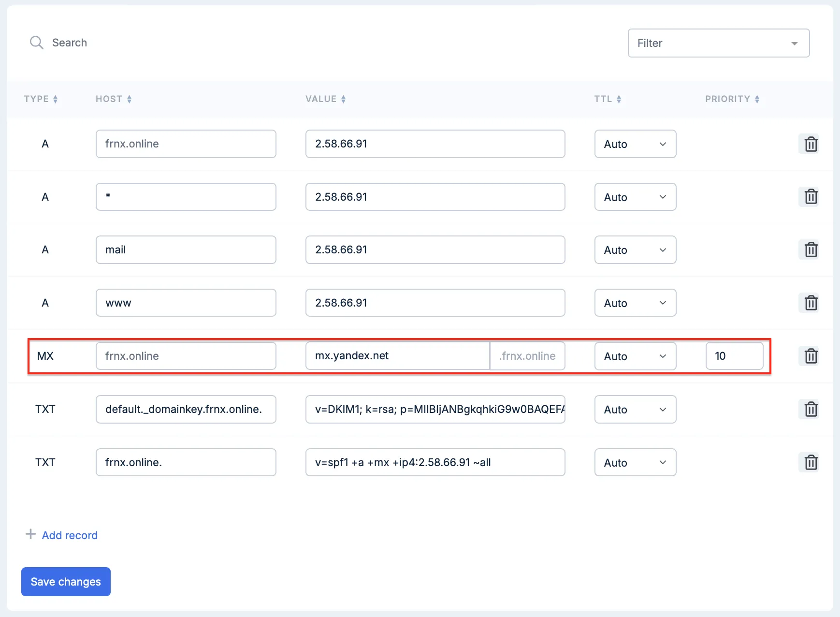This screenshot has height=617, width=840.
Task: Change TTL for SPF TXT record
Action: tap(635, 463)
